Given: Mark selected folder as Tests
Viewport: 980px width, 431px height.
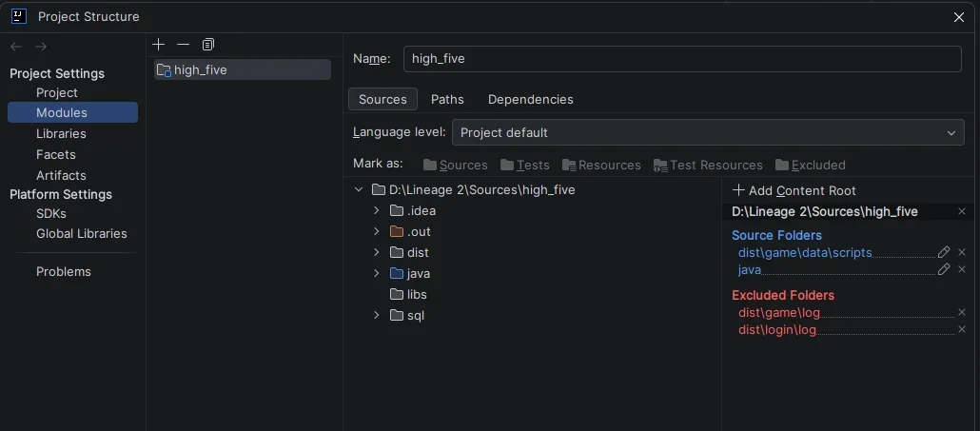Looking at the screenshot, I should (525, 165).
